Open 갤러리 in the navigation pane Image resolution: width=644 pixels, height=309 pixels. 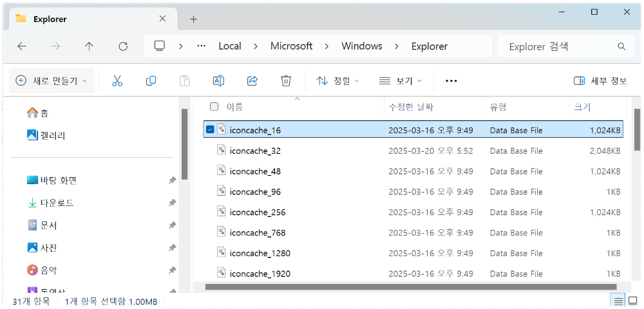46,135
